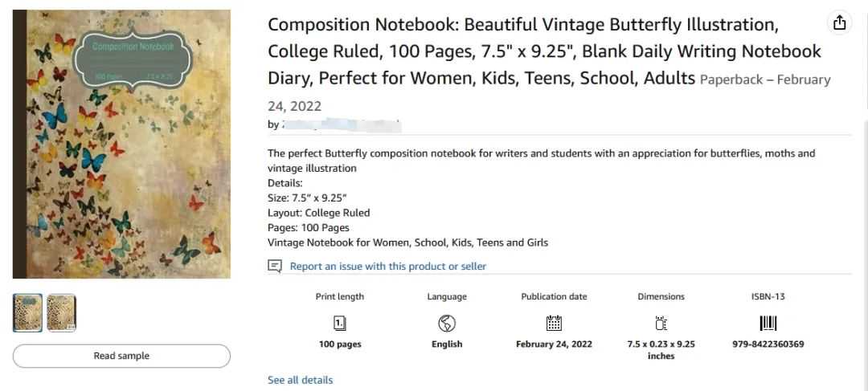Viewport: 868px width, 391px height.
Task: Click the 979-8422360369 ISBN number
Action: (x=768, y=344)
